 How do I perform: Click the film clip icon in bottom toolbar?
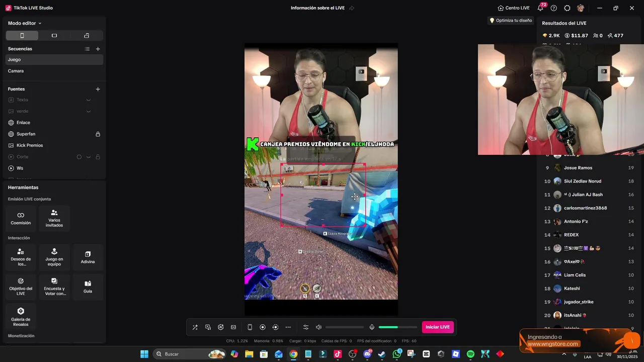233,327
